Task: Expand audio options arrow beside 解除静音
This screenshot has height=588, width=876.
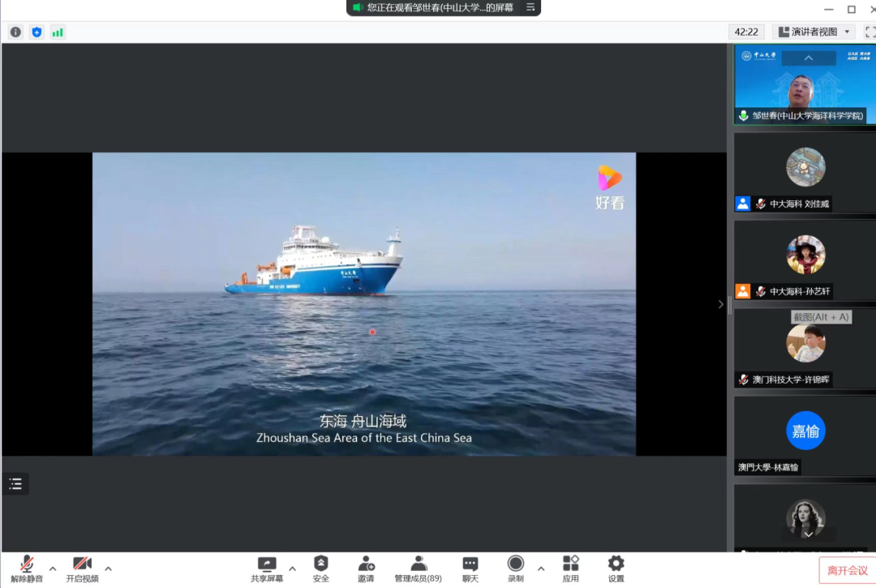Action: 53,568
